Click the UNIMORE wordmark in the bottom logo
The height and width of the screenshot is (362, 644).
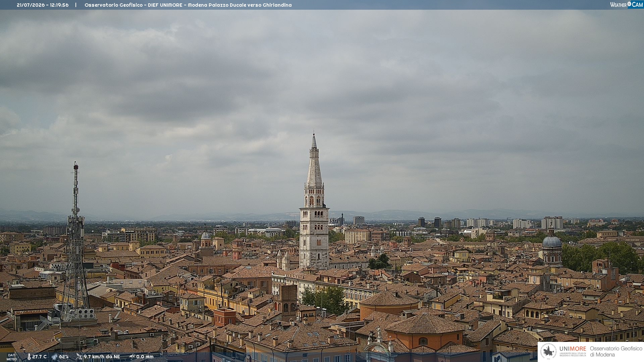[573, 349]
